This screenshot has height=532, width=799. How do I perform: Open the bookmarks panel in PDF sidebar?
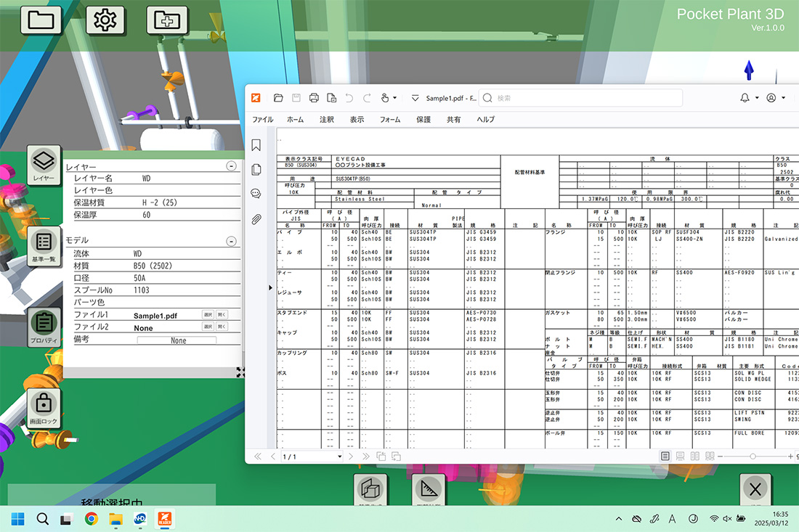(256, 145)
